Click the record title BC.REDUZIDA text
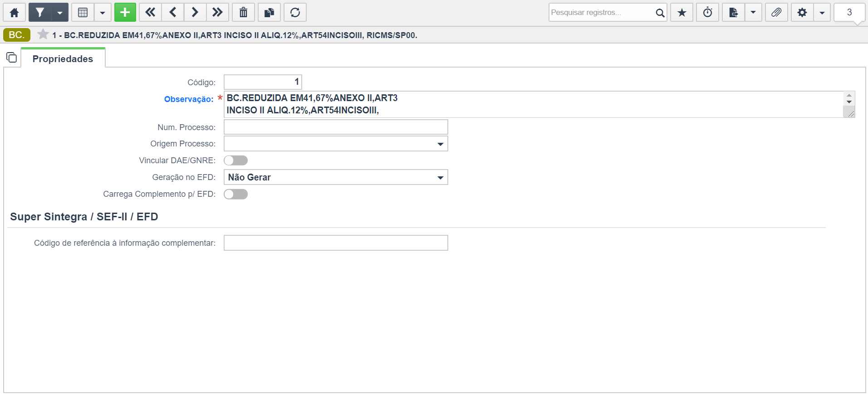 [235, 35]
